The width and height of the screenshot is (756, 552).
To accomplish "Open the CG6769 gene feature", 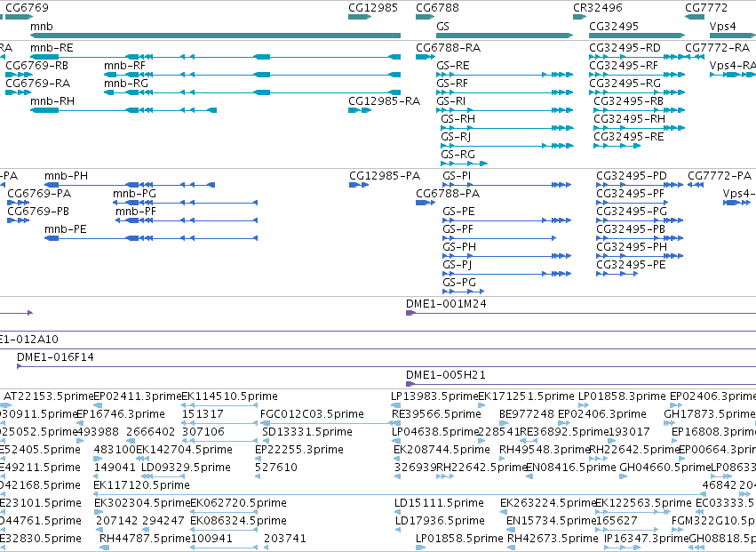I will [x=19, y=17].
